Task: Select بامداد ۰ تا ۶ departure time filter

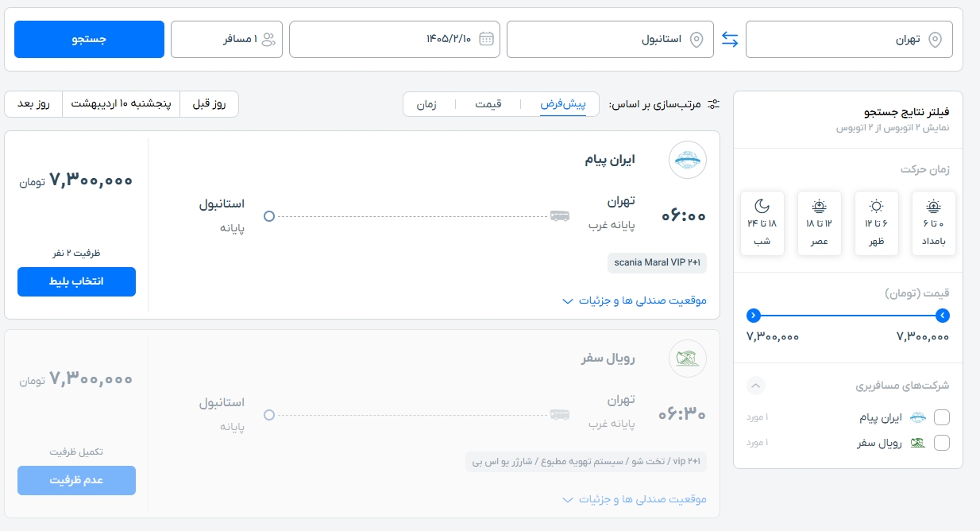Action: (934, 223)
